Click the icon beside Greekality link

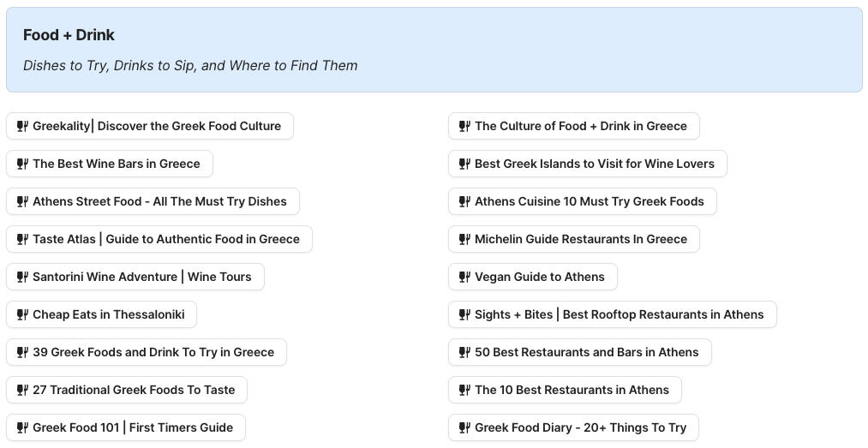click(x=22, y=126)
